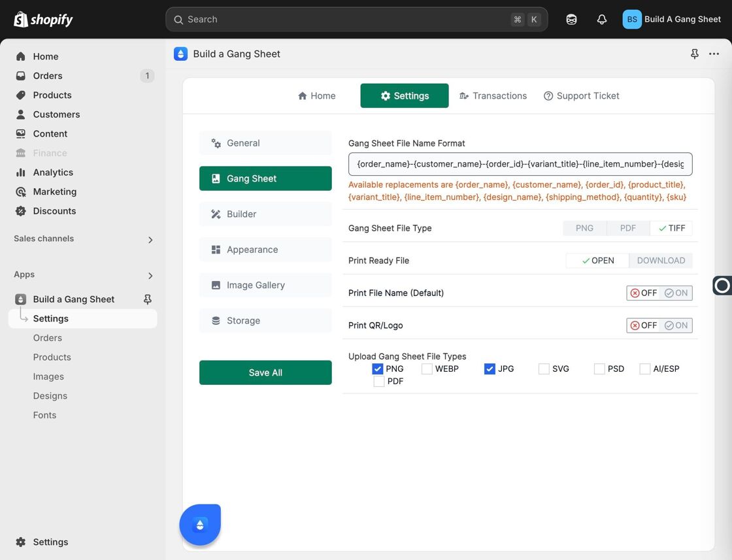Viewport: 732px width, 560px height.
Task: Click the BS store avatar
Action: (631, 19)
